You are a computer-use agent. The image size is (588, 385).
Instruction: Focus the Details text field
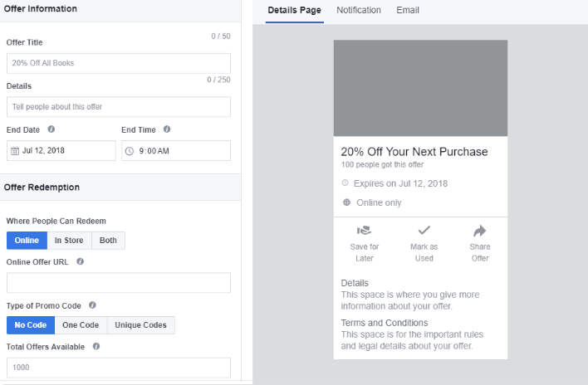pyautogui.click(x=119, y=107)
